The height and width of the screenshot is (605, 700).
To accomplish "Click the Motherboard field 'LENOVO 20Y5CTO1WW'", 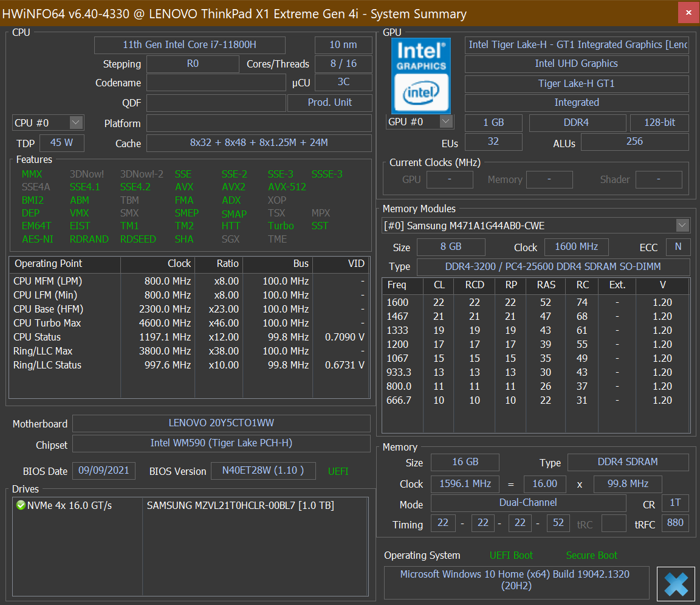I will pyautogui.click(x=221, y=423).
